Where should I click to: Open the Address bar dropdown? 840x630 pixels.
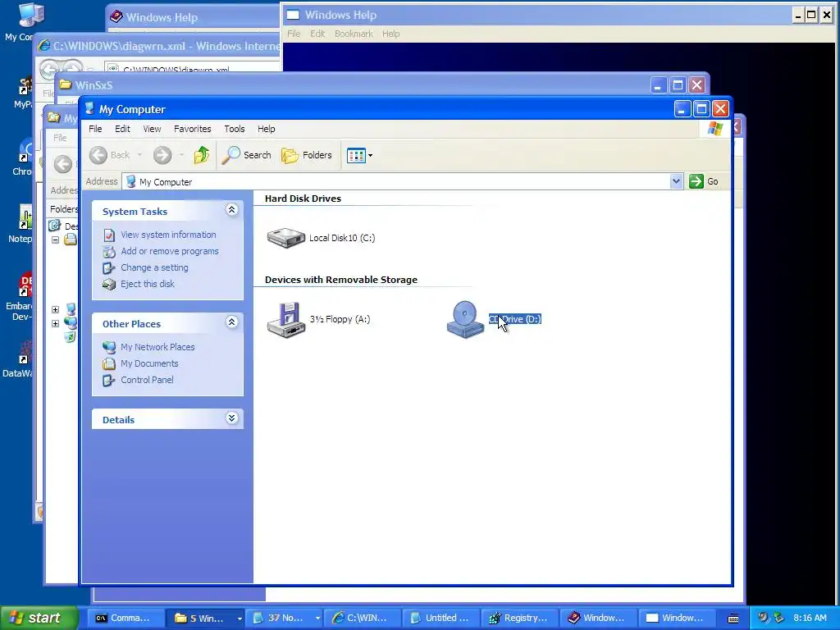(676, 181)
